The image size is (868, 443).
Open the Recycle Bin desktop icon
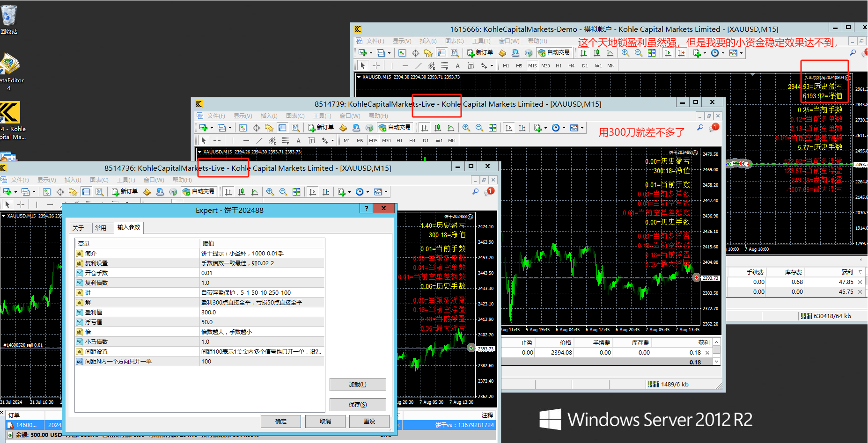[9, 20]
